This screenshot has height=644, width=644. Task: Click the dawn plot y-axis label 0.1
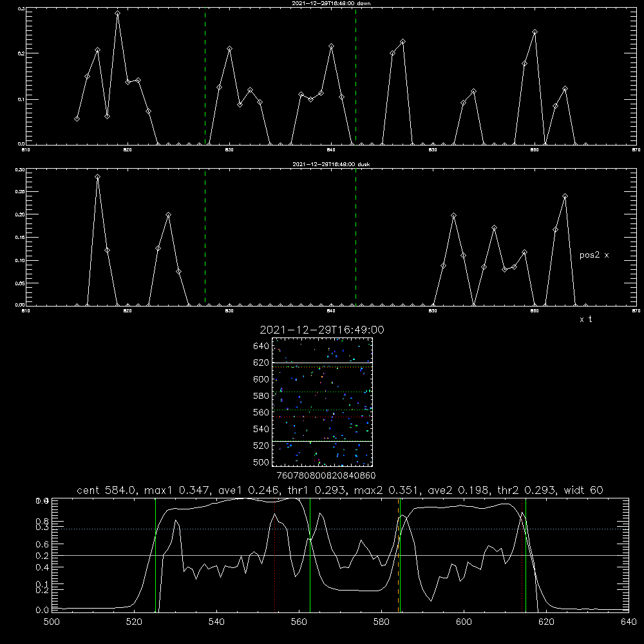(x=20, y=99)
